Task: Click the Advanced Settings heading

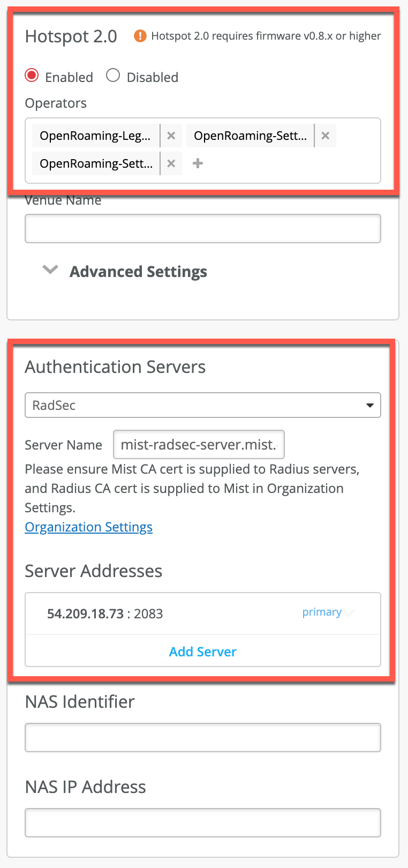Action: 138,272
